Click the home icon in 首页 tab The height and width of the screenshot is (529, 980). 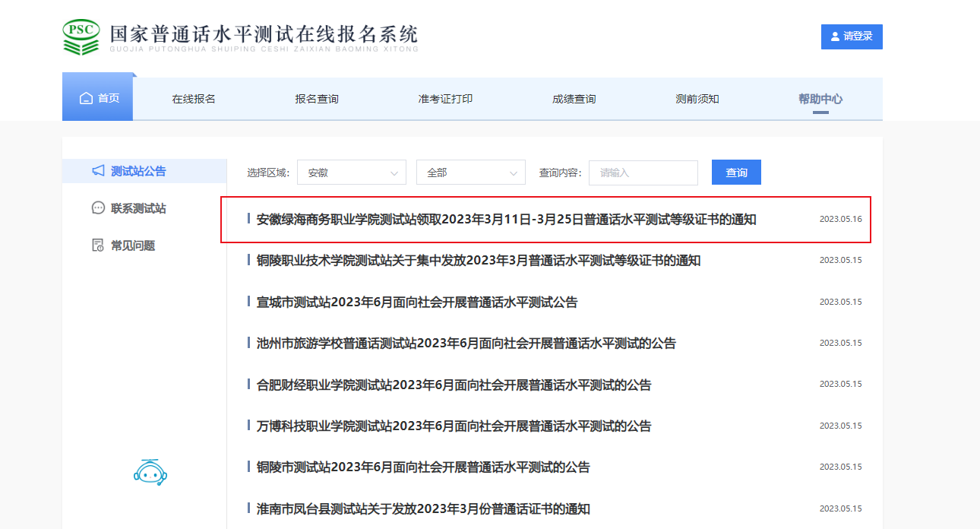(x=86, y=99)
